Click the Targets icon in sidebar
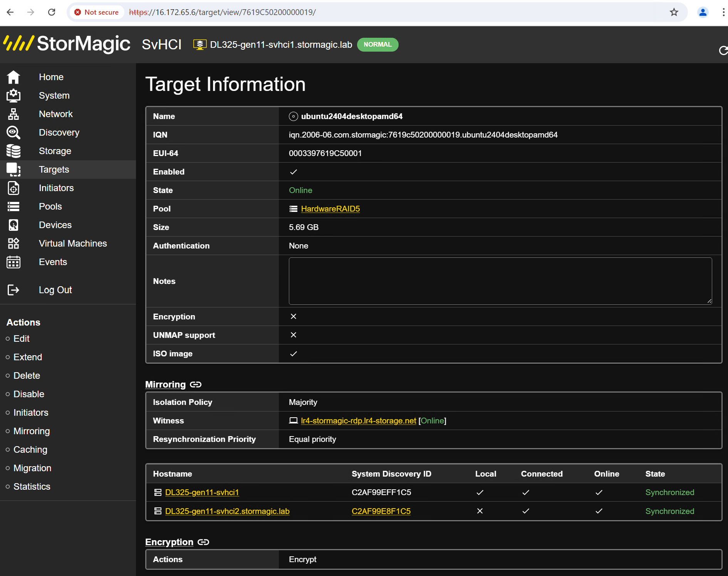728x576 pixels. click(x=13, y=170)
